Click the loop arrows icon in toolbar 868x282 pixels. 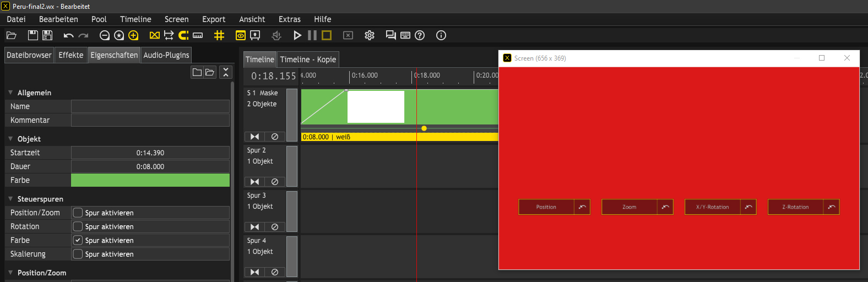[x=169, y=35]
